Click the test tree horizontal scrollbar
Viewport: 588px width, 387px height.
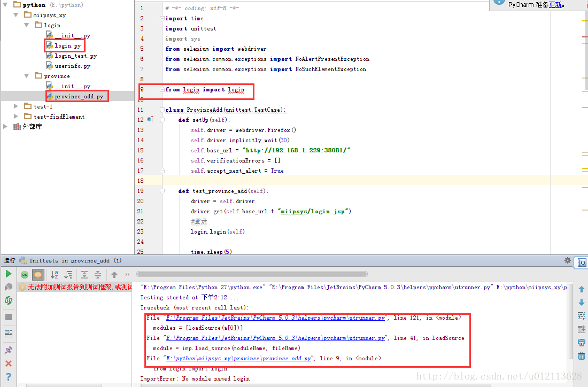point(64,385)
